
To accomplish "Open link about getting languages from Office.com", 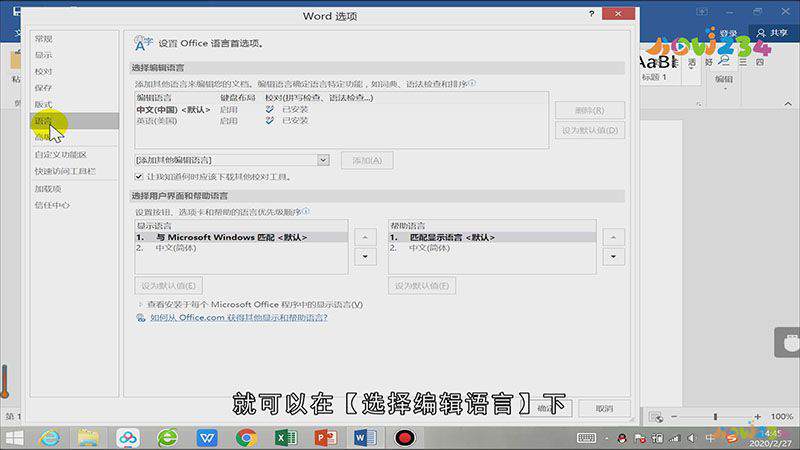I will pos(239,317).
